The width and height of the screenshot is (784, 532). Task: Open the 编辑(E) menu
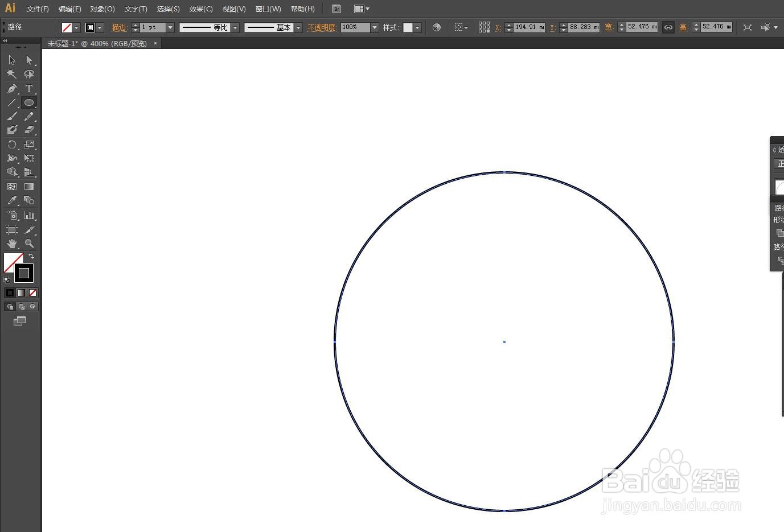69,9
